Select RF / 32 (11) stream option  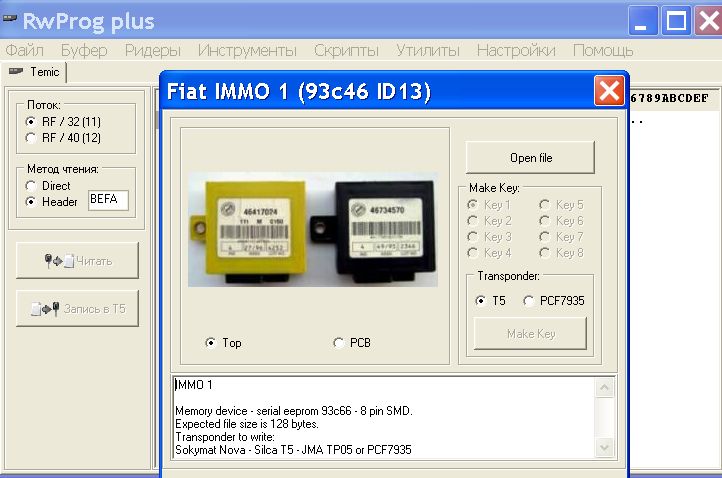(63, 122)
